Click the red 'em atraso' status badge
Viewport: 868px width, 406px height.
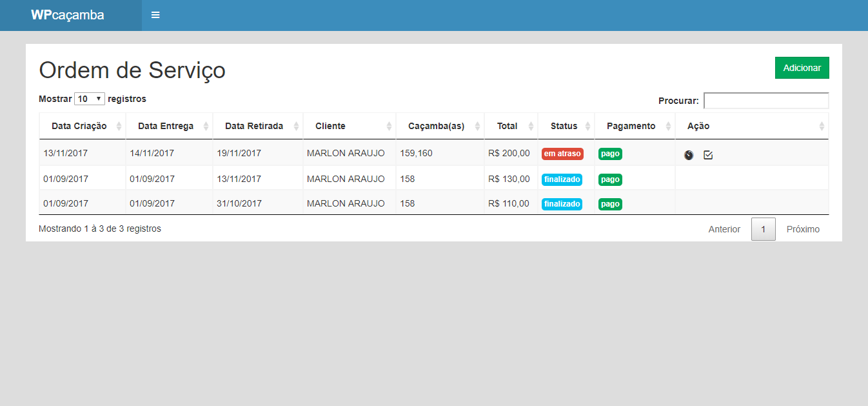tap(562, 154)
